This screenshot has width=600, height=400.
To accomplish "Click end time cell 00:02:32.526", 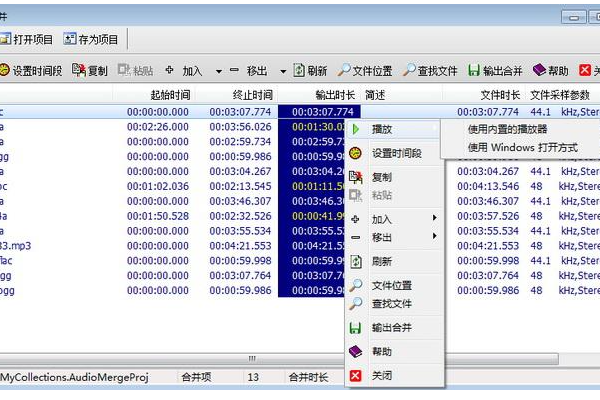I will click(240, 216).
